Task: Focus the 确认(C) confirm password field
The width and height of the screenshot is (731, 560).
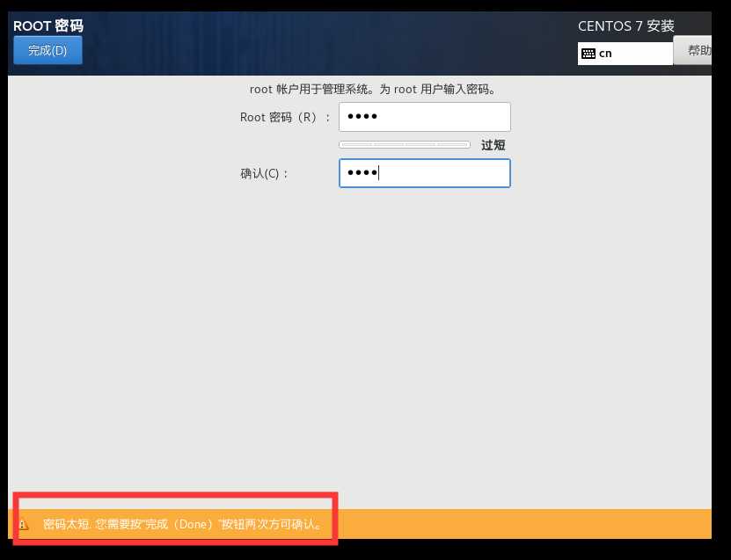Action: (425, 173)
